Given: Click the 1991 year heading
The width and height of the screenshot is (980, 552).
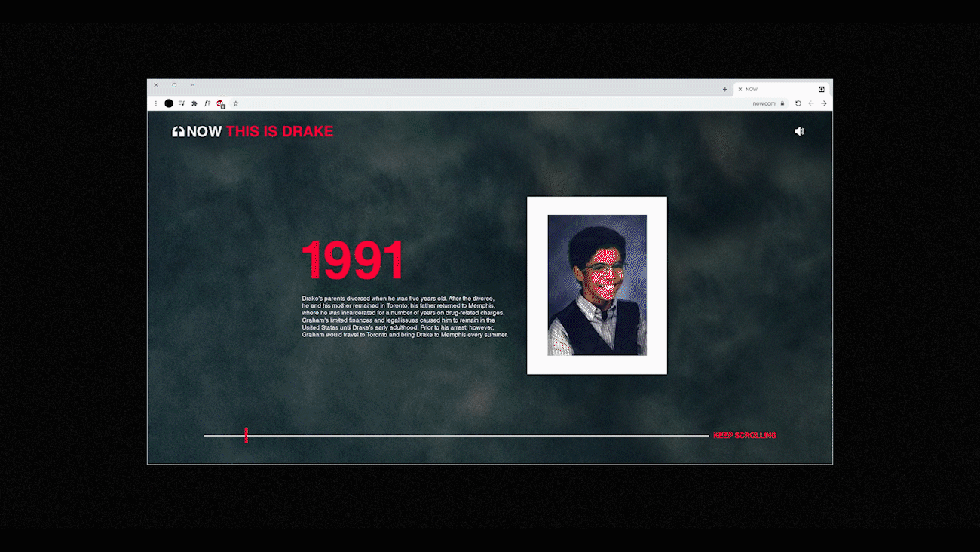Looking at the screenshot, I should tap(353, 261).
